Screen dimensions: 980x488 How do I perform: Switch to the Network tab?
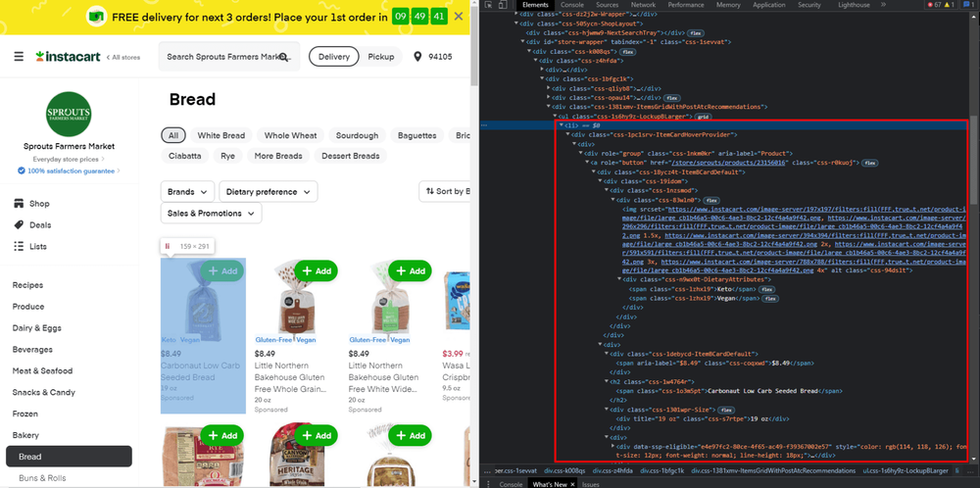643,4
